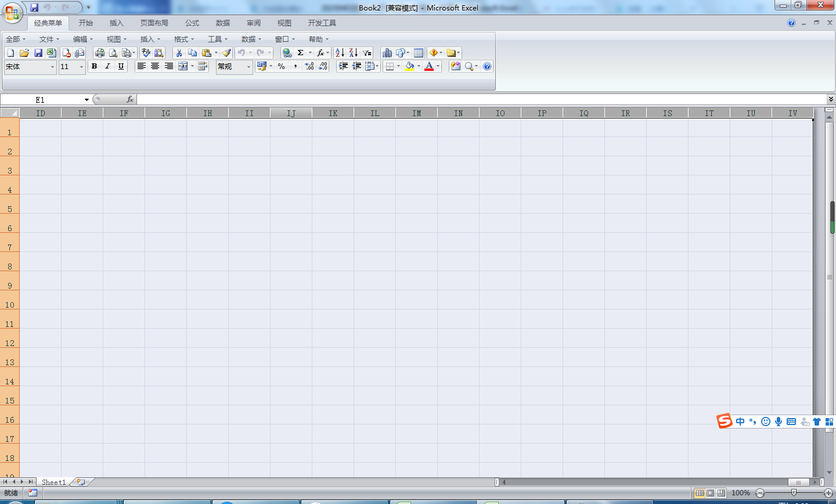The height and width of the screenshot is (504, 836).
Task: Cut selection with scissors icon
Action: (x=179, y=53)
